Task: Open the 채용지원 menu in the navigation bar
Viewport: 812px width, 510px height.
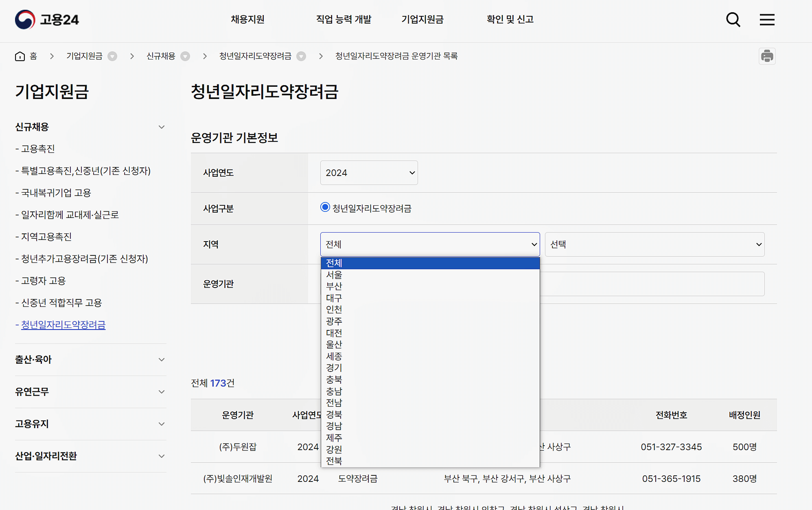Action: coord(247,19)
